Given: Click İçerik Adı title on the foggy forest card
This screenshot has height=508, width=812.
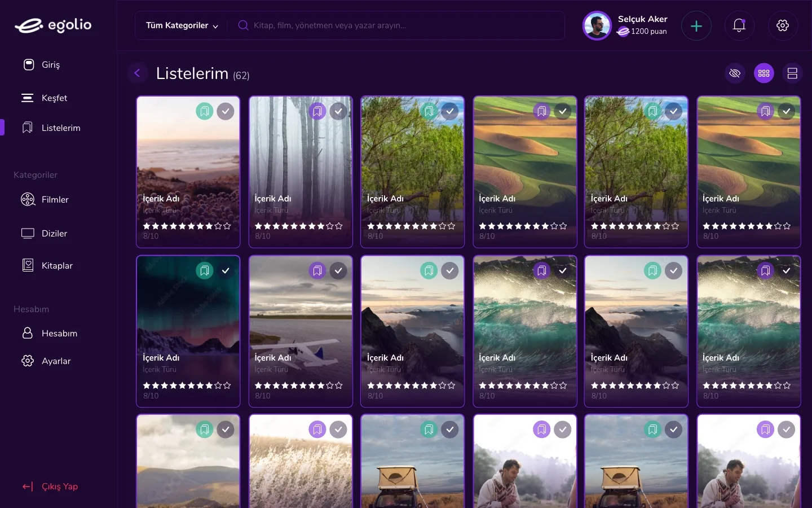Looking at the screenshot, I should coord(273,199).
